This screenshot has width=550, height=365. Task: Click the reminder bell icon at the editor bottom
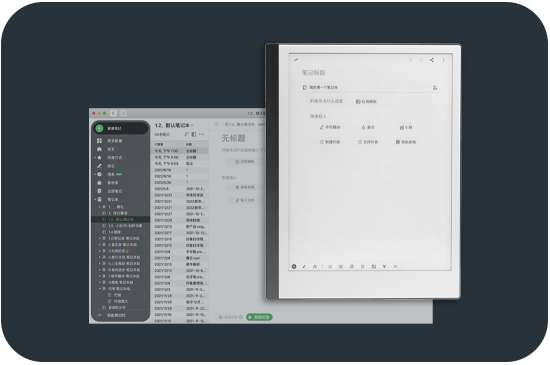(221, 317)
